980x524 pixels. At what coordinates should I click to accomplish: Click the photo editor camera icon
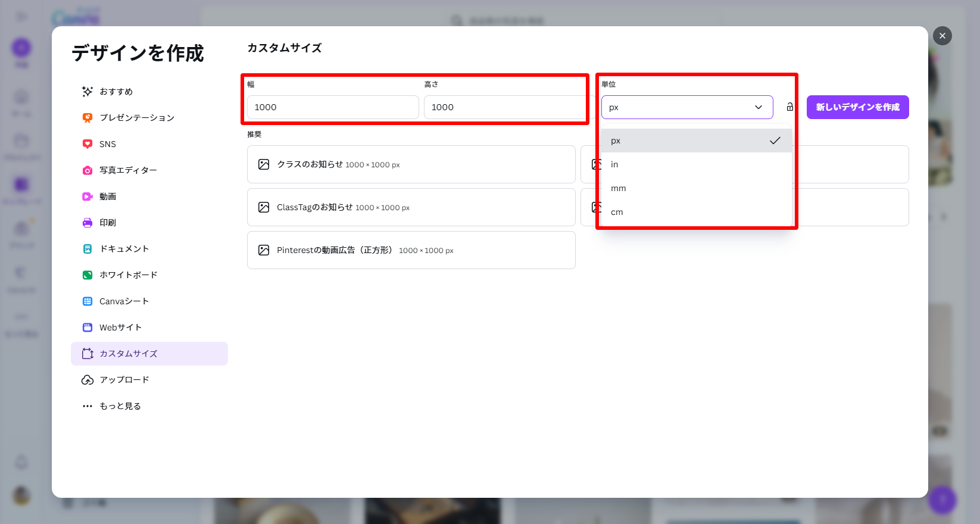[88, 170]
